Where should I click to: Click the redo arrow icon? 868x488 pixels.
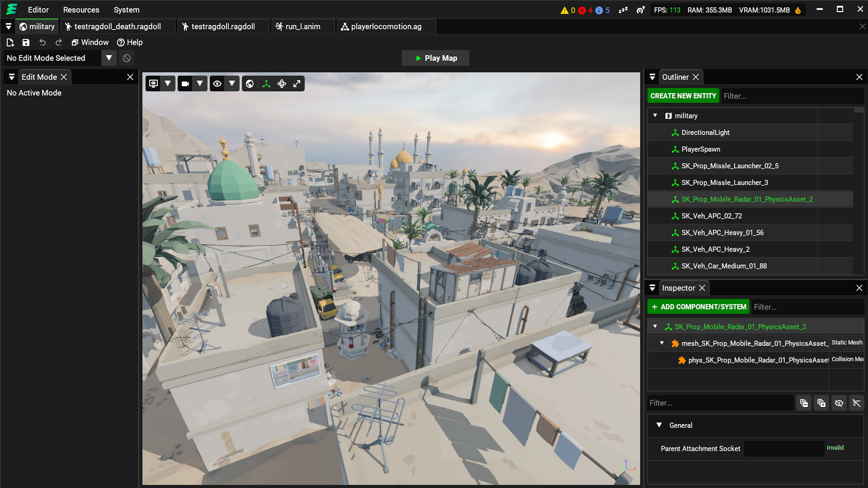(x=59, y=42)
